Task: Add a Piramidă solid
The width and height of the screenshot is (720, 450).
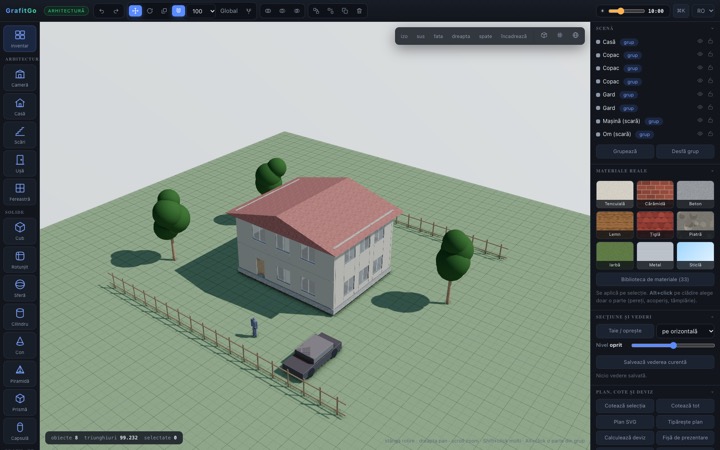Action: [x=20, y=374]
